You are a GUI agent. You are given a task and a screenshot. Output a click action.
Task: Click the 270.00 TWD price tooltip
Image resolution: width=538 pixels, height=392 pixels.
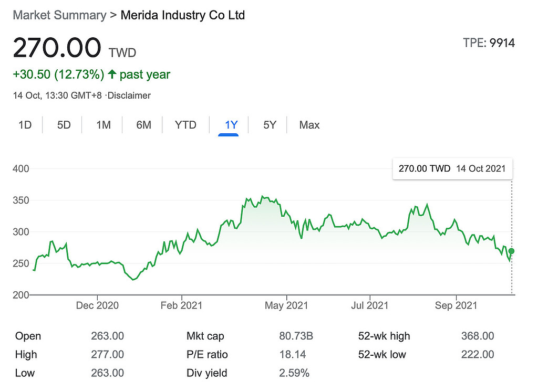(452, 168)
